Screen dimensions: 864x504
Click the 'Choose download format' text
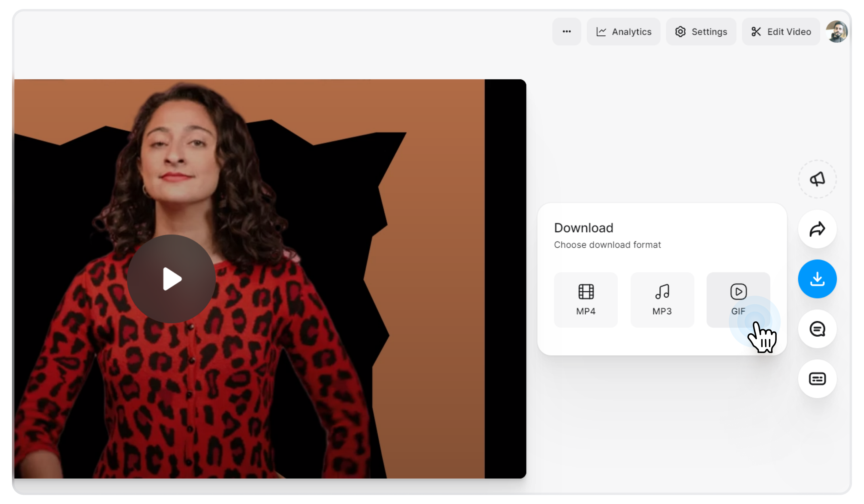(607, 245)
